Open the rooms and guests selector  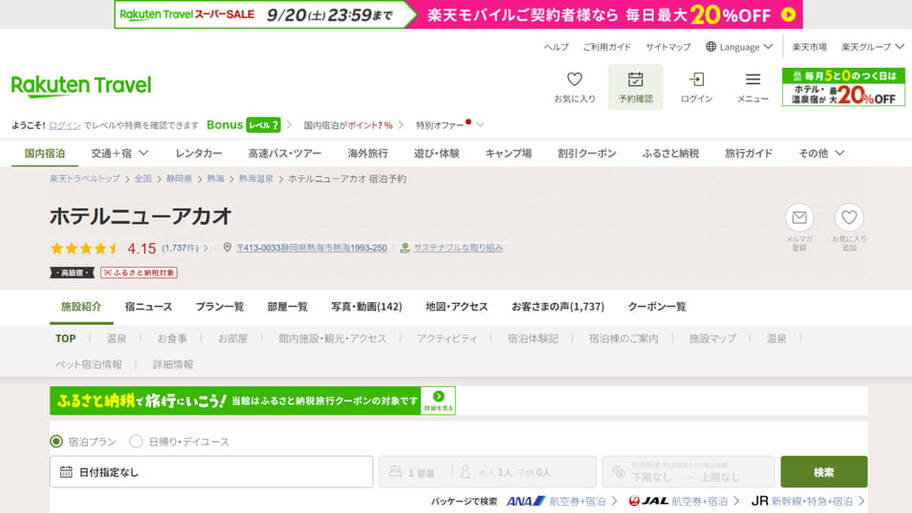pyautogui.click(x=487, y=472)
